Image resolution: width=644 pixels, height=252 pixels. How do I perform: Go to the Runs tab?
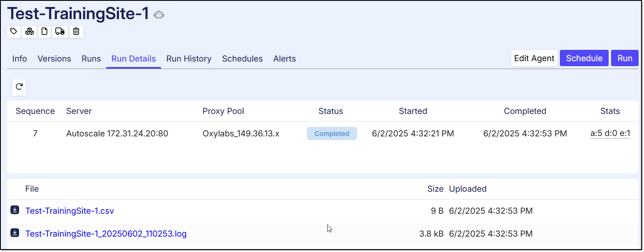(x=91, y=59)
